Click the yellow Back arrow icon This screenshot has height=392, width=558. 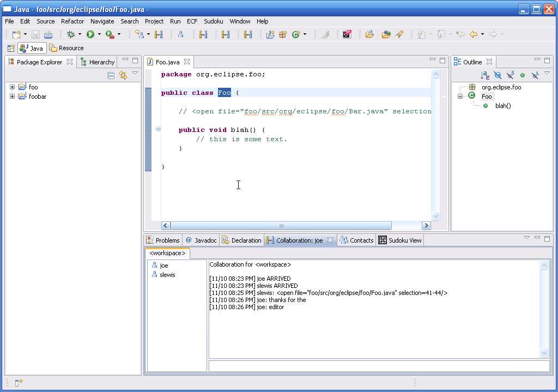474,34
